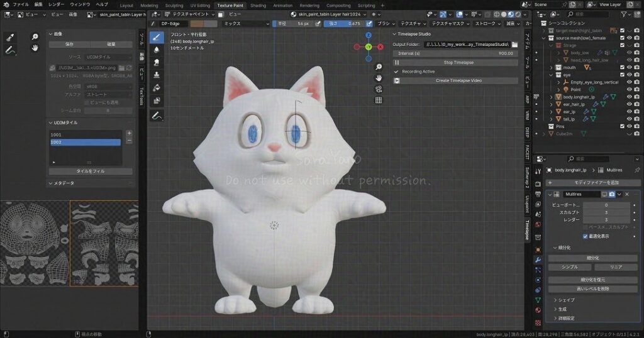Select the Sample eyedropper tool in image editor

pyautogui.click(x=10, y=37)
